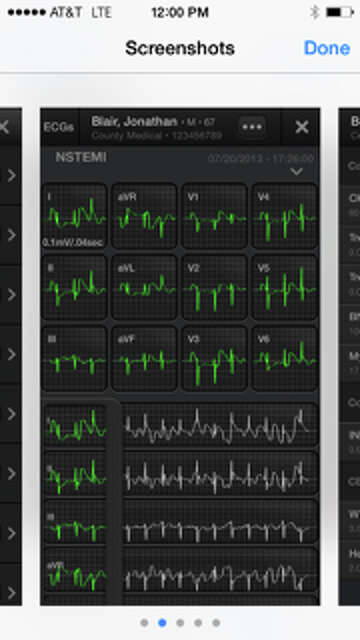The height and width of the screenshot is (640, 360).
Task: Select the lead I ECG tile
Action: [x=74, y=216]
